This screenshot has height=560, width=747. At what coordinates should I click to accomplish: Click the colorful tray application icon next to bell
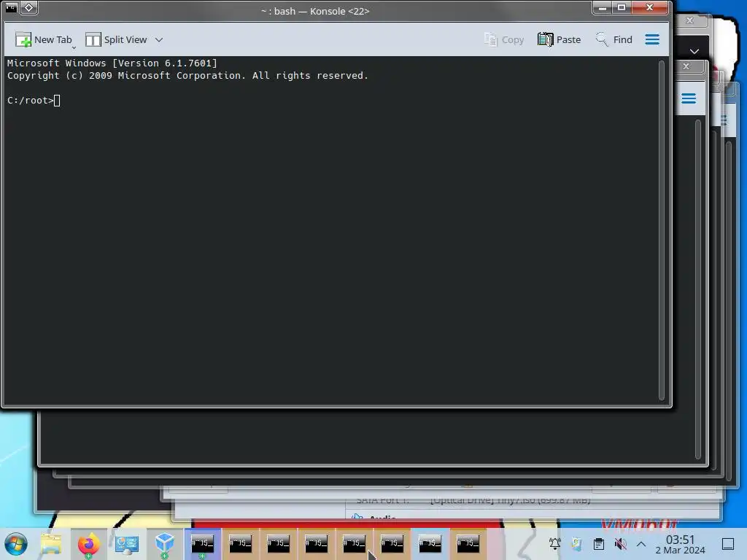[576, 544]
